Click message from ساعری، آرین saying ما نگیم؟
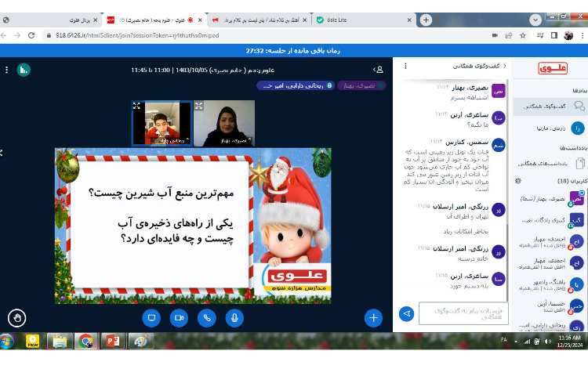 (x=477, y=125)
